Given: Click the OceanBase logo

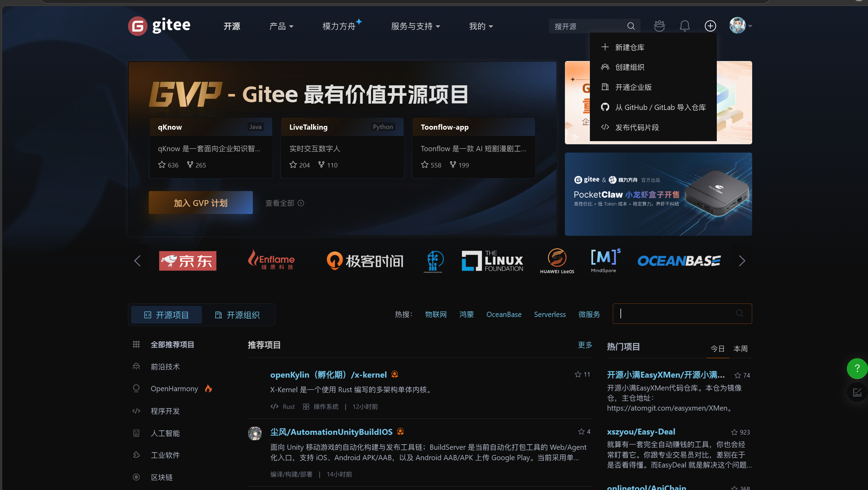Looking at the screenshot, I should pyautogui.click(x=679, y=261).
